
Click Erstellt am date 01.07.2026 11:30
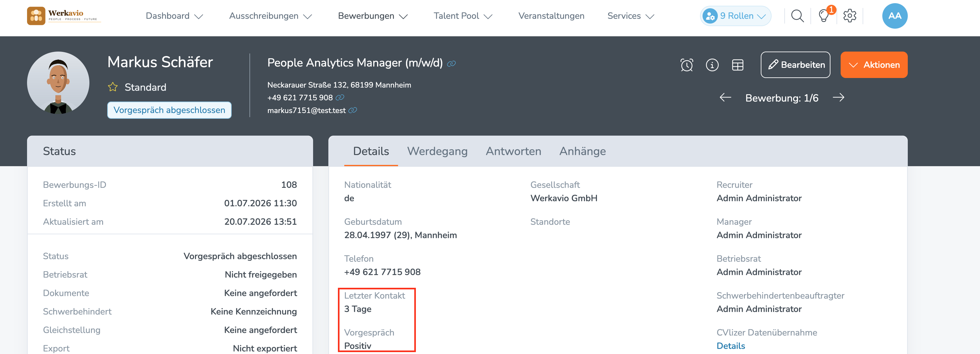click(x=260, y=203)
